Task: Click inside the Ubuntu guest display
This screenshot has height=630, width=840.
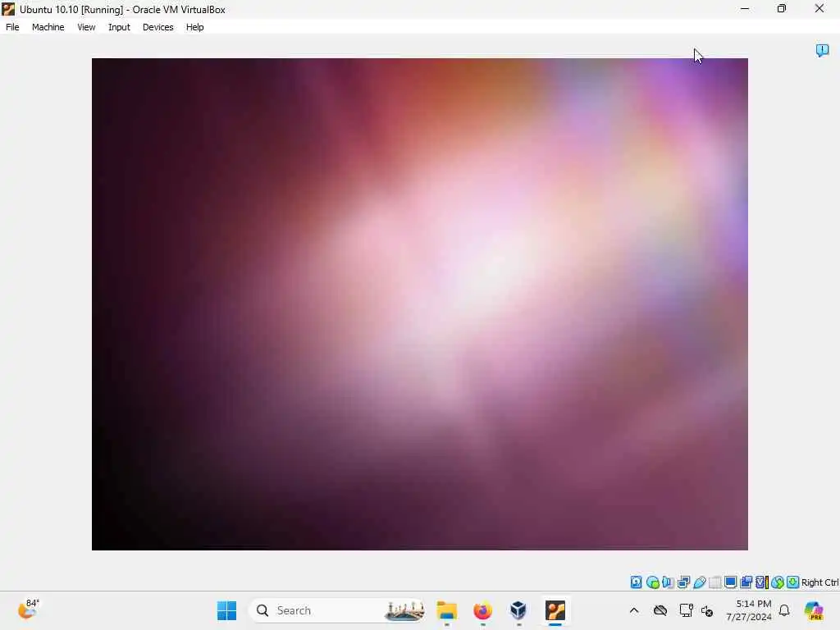Action: [419, 304]
